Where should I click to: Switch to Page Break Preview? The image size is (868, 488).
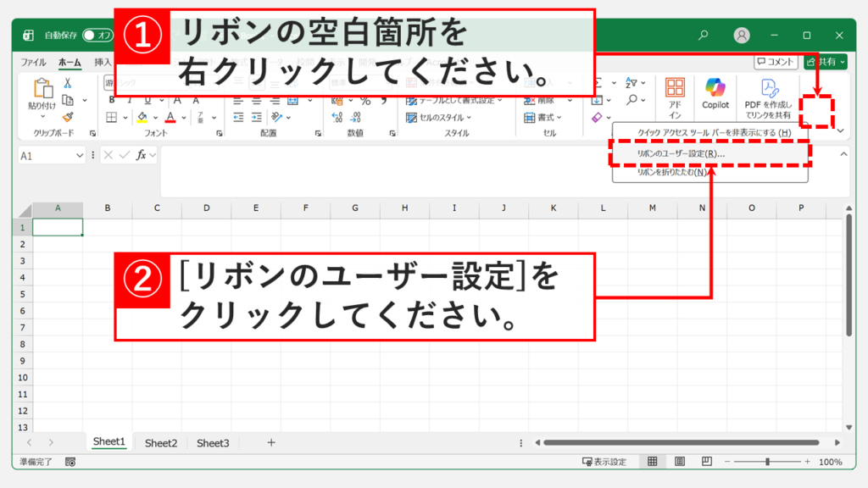(706, 462)
